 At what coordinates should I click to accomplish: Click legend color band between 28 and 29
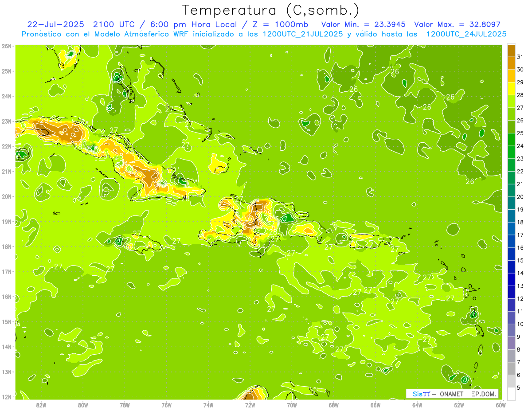[x=511, y=88]
